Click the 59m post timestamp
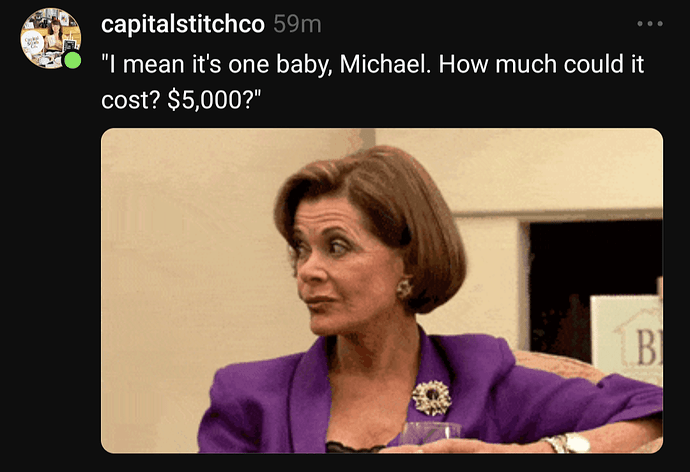Screen dimensions: 690x472 click(x=297, y=24)
